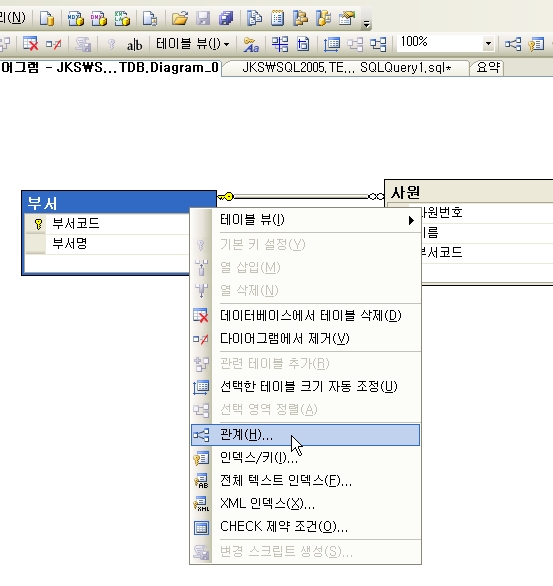Screen dimensions: 553x586
Task: Click the Open File folder icon
Action: point(180,18)
